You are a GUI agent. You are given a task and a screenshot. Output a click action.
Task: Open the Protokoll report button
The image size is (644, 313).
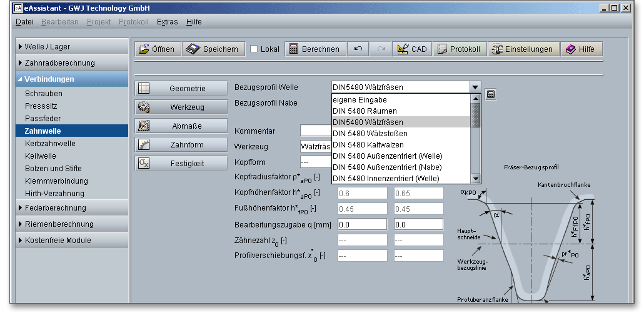click(x=460, y=49)
